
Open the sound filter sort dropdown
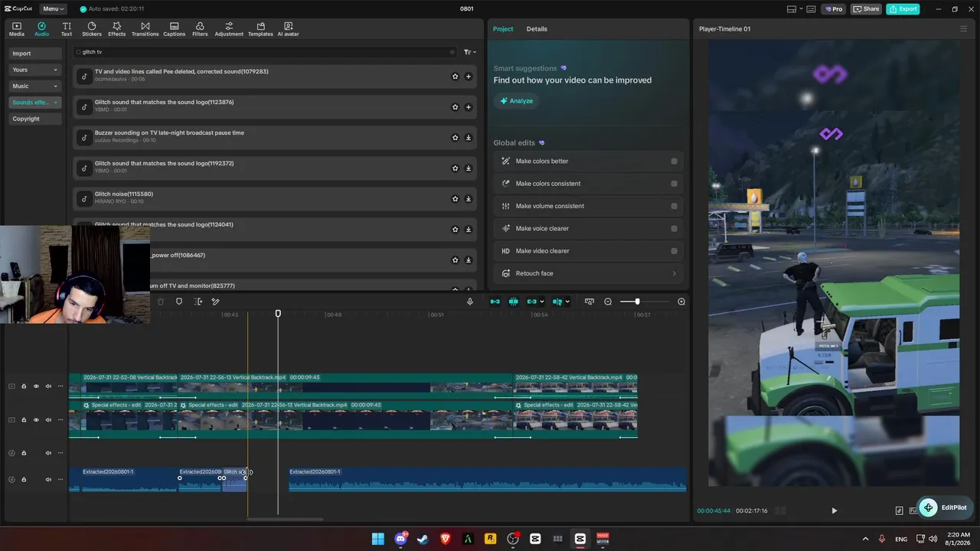[x=470, y=52]
